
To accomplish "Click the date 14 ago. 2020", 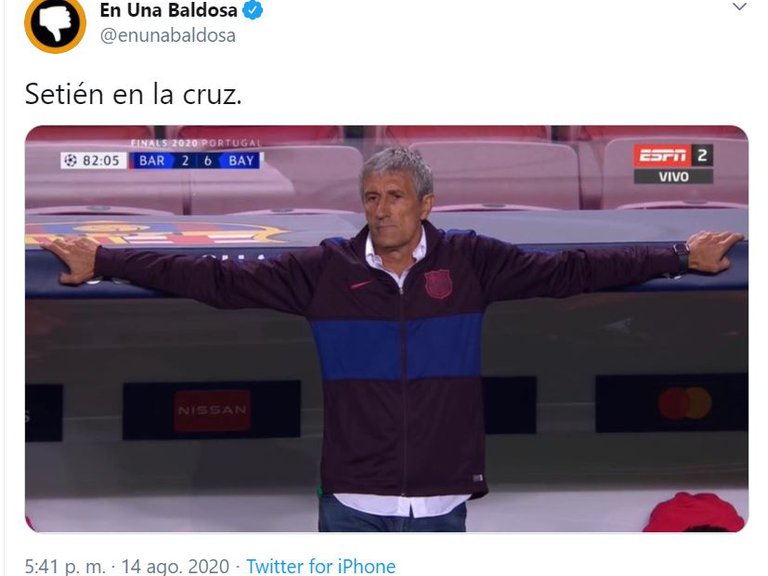I will pos(175,566).
